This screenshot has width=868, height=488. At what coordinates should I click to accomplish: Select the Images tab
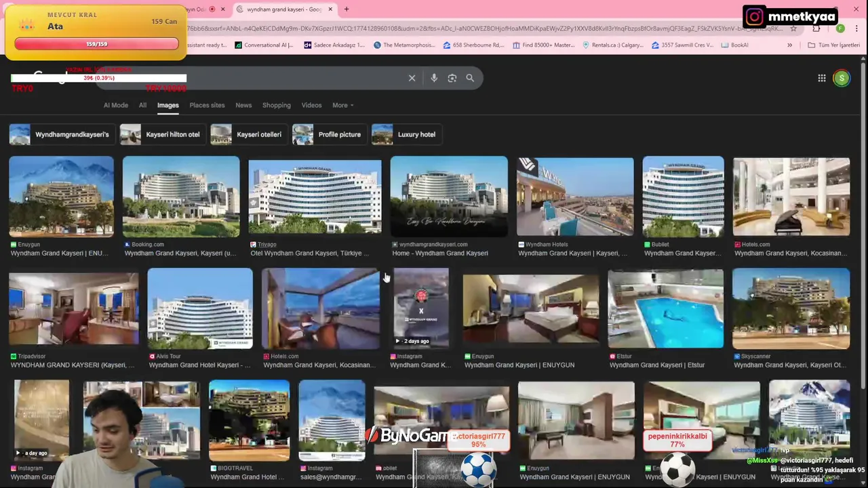tap(168, 105)
